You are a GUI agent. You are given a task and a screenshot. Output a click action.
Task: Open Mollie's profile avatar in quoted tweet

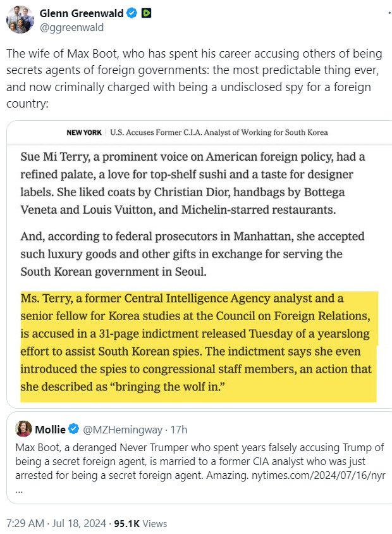point(24,429)
